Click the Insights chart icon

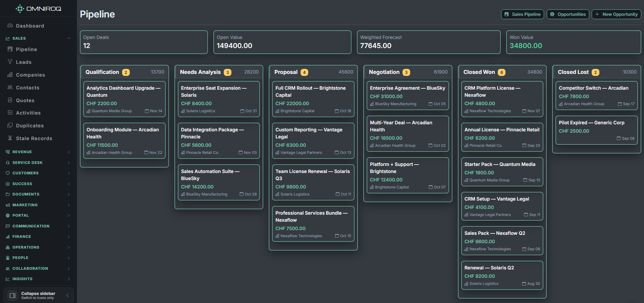coord(8,279)
